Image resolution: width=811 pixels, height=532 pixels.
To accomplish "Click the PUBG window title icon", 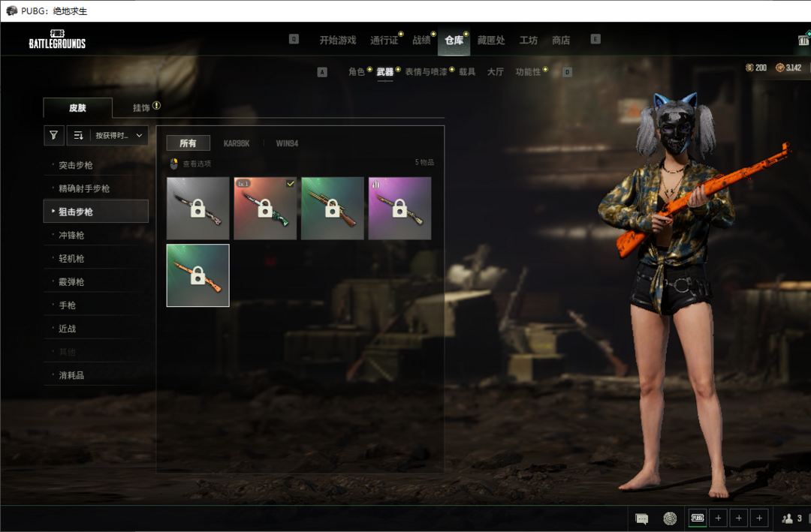I will [11, 11].
